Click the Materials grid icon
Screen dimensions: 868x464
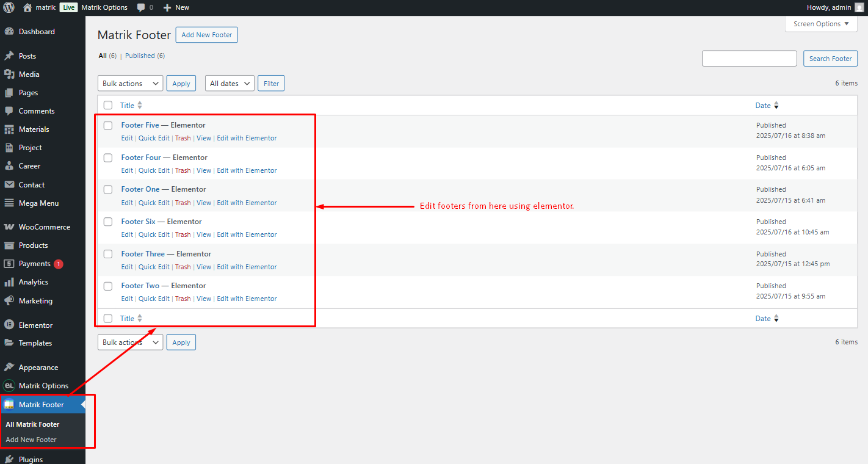pos(9,129)
